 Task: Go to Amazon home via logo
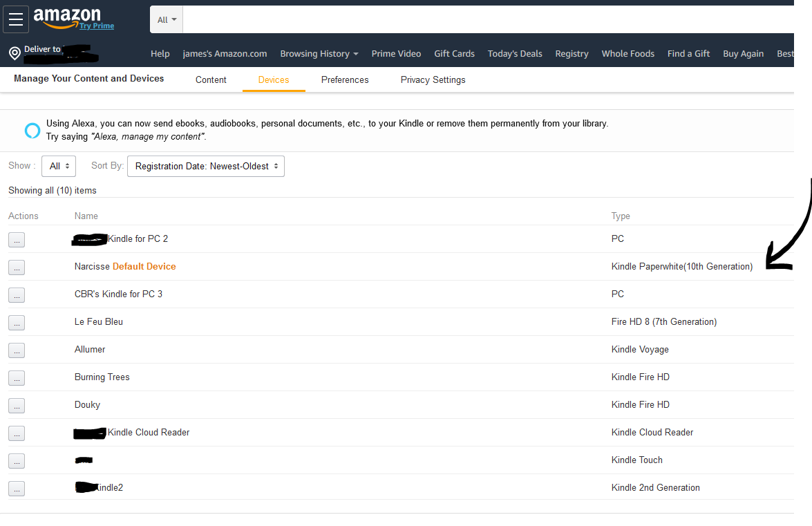[67, 17]
